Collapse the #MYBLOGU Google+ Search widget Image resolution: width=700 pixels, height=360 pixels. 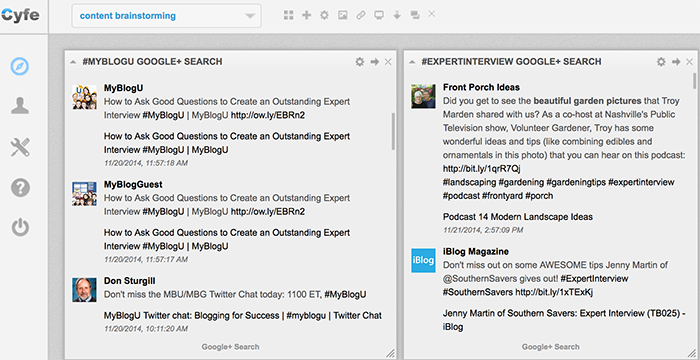(x=73, y=62)
